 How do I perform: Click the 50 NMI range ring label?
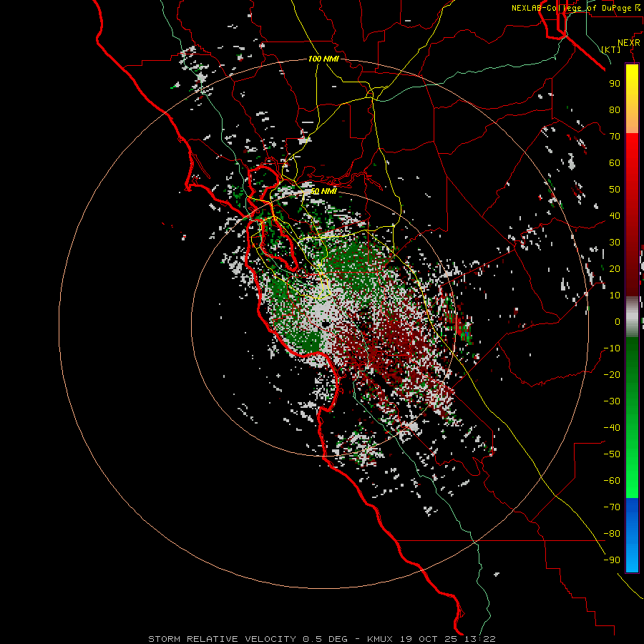point(323,191)
